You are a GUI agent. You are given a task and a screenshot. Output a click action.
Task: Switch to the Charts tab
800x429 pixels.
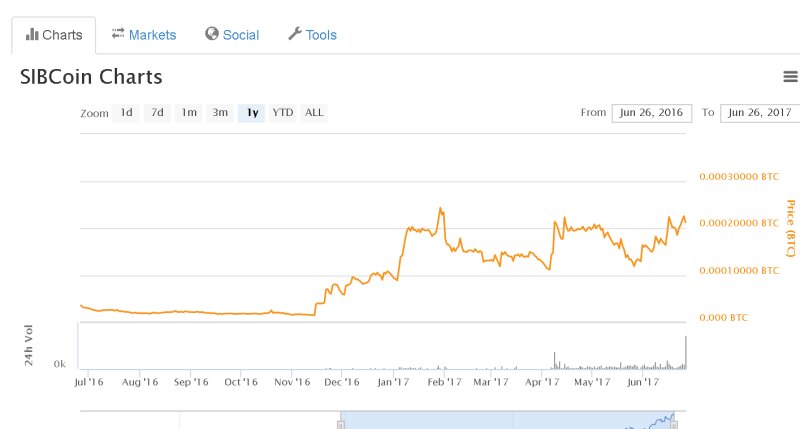coord(54,35)
